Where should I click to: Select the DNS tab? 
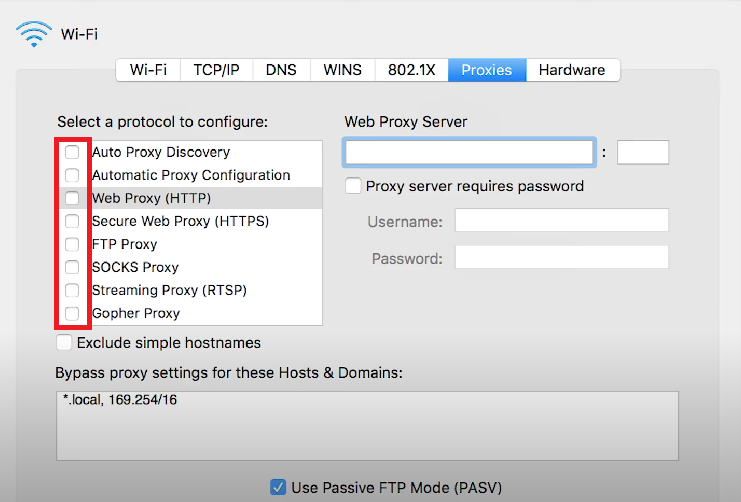281,70
